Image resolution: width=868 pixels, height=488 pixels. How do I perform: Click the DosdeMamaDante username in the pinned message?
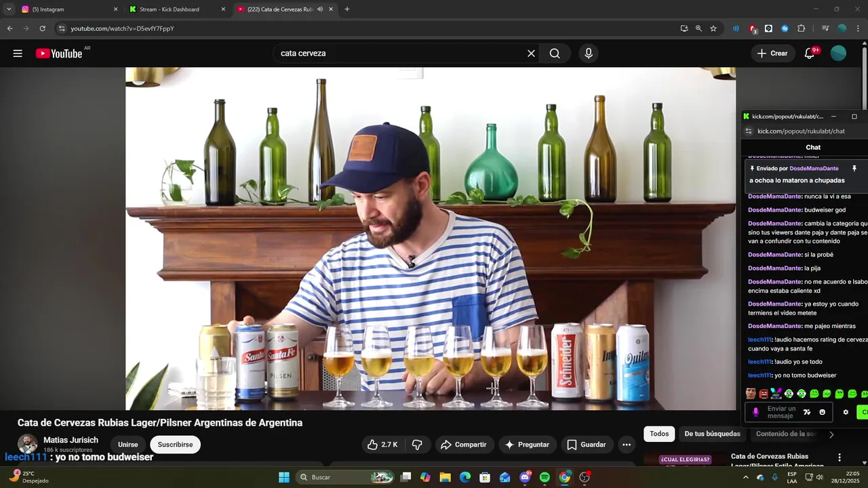[814, 168]
